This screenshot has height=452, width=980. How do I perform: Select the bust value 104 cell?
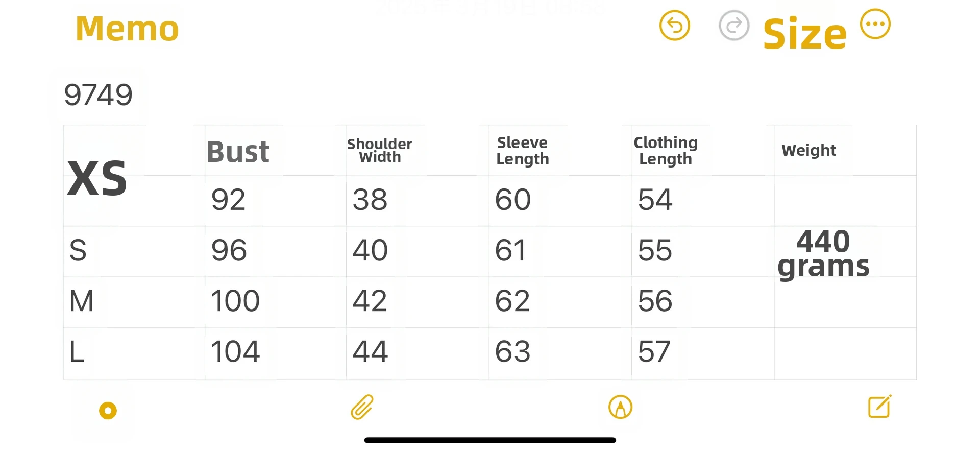235,352
